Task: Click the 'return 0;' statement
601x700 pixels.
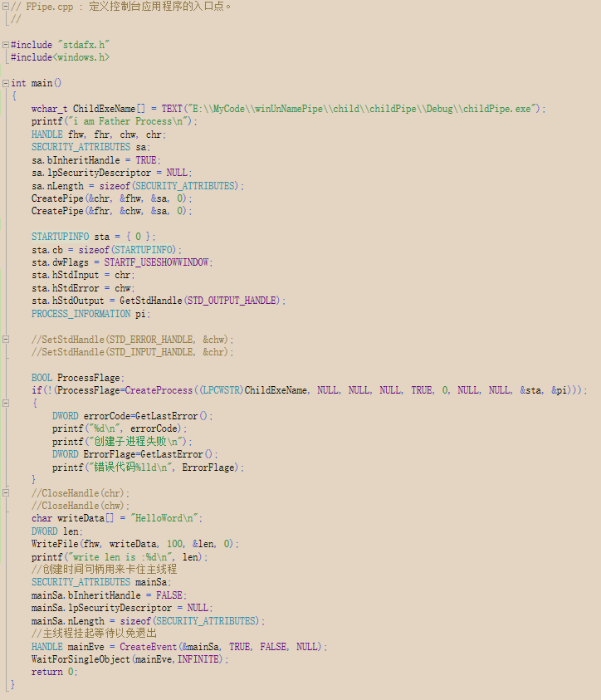Action: [54, 672]
